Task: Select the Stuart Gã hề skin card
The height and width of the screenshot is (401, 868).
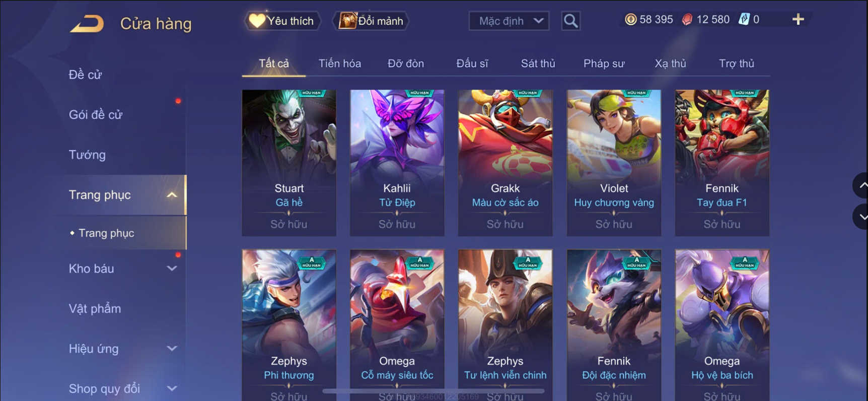Action: tap(289, 163)
